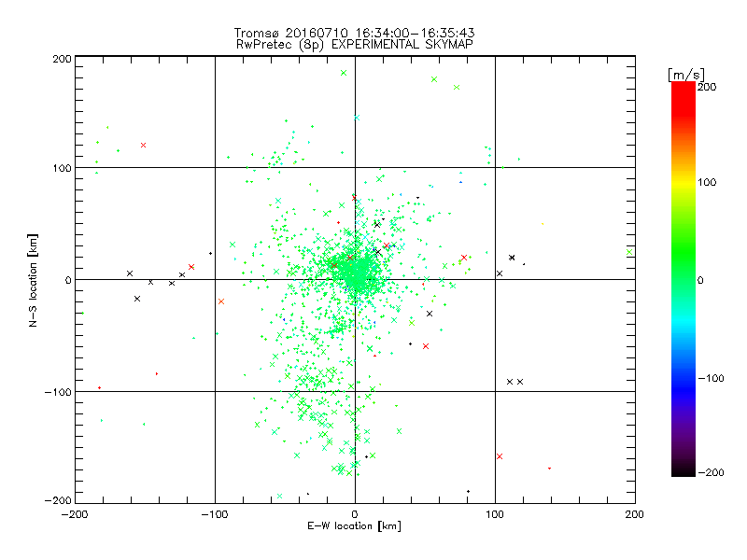Click the plot title 'Tromsø 20160710 16:34:00-16:35:43'
The width and height of the screenshot is (747, 560).
tap(354, 33)
